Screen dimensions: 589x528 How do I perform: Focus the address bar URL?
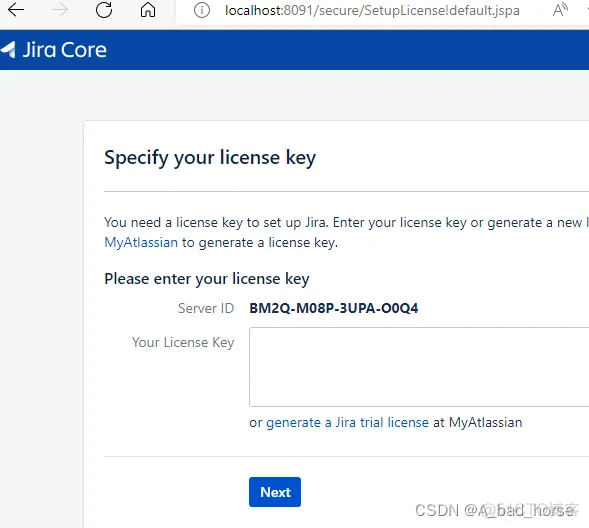click(x=372, y=11)
